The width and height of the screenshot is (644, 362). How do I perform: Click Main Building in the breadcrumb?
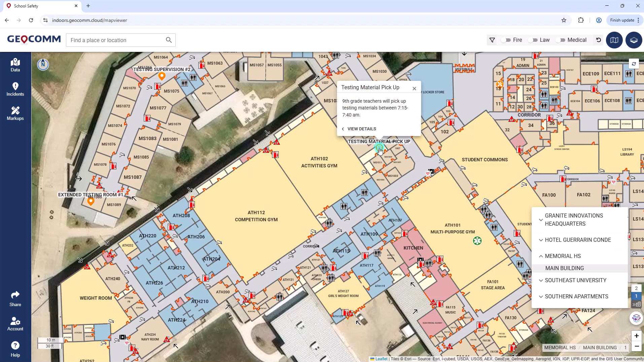(600, 348)
